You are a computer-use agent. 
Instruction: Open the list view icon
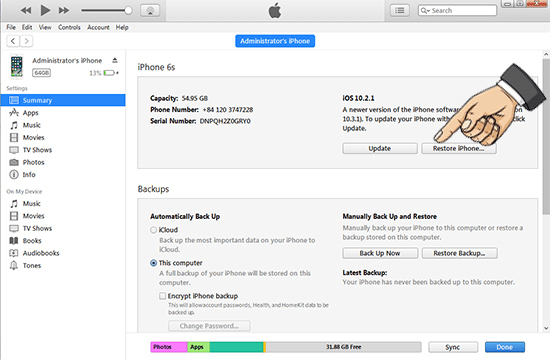coord(400,11)
